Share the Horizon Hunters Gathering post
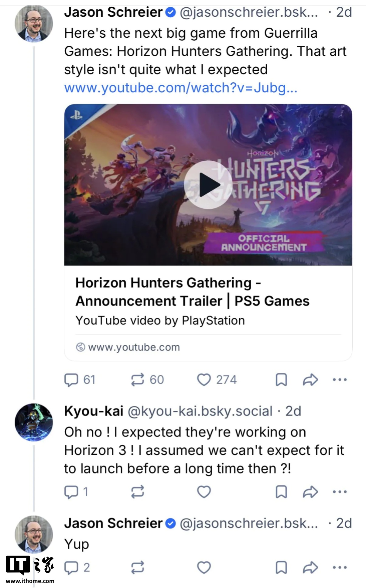Viewport: 366px width, 588px height. [x=310, y=380]
